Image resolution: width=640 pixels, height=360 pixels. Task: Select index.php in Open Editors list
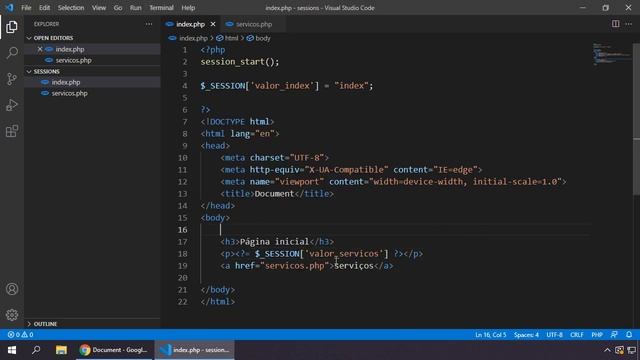point(70,49)
